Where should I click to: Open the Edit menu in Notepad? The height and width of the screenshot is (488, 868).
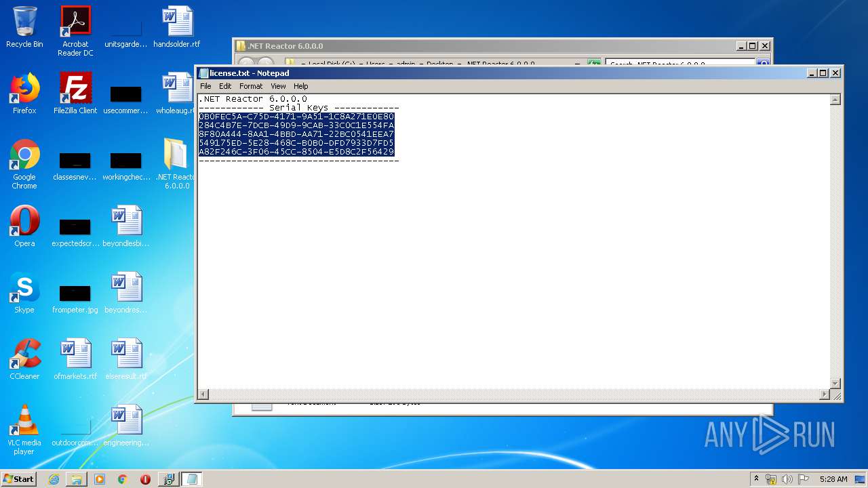click(225, 86)
